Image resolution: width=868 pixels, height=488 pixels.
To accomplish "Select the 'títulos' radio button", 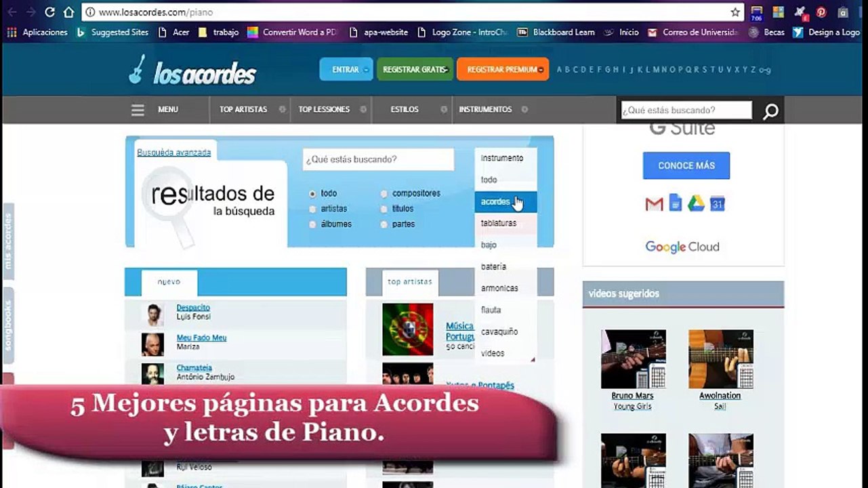I will pos(384,209).
